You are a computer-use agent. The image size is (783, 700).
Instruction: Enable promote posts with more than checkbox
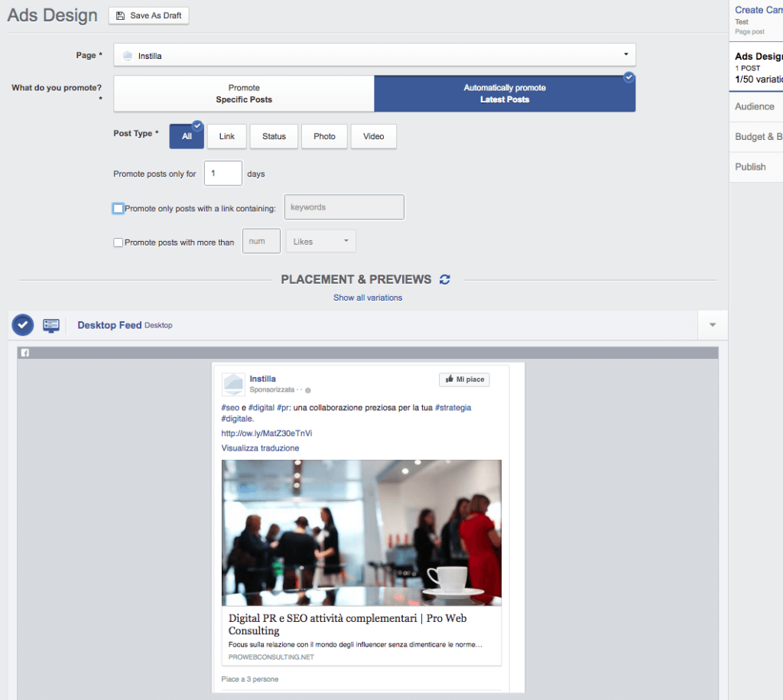(118, 243)
